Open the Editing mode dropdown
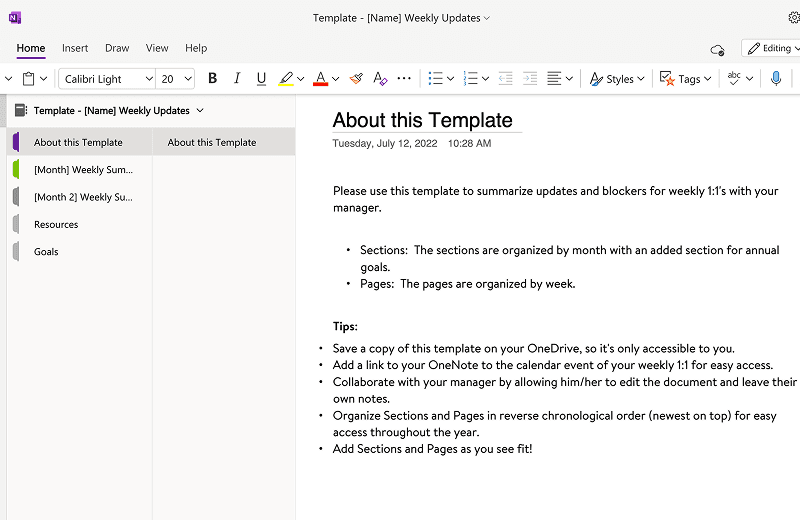800x520 pixels. coord(773,48)
